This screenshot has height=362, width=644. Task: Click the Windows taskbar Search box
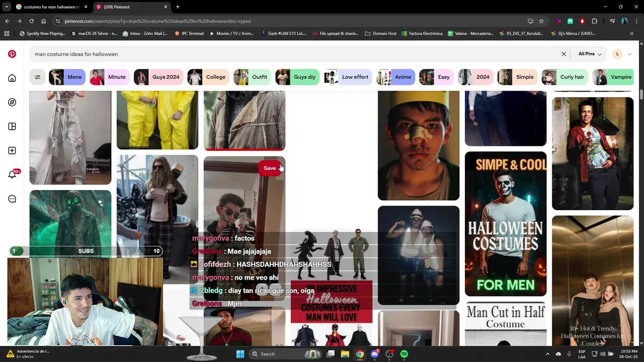coord(286,354)
